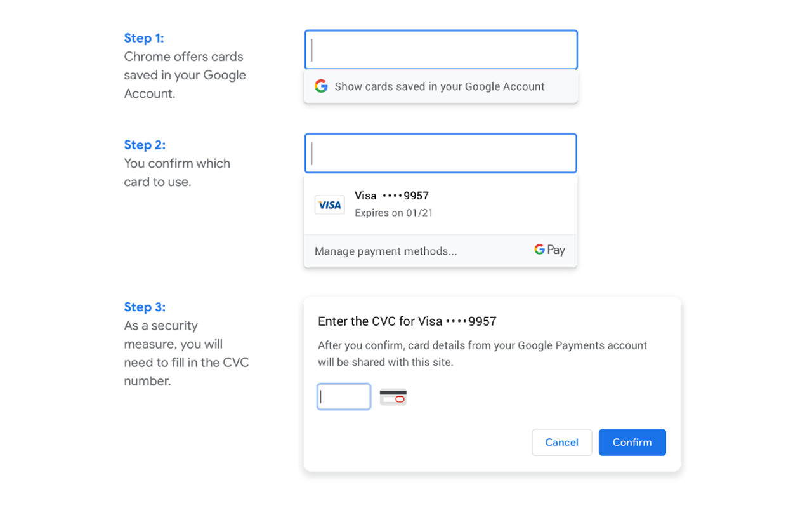Choose the Visa ••••9957 card entry
812x508 pixels.
[x=441, y=204]
